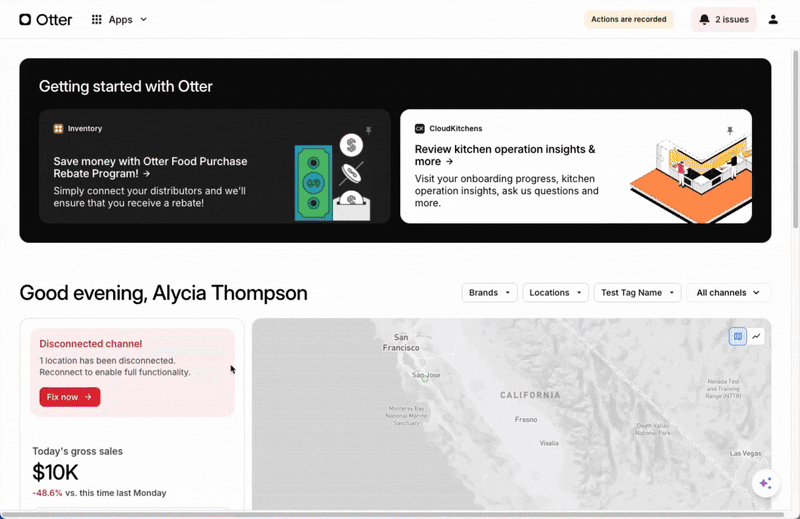The width and height of the screenshot is (800, 519).
Task: Expand the All channels dropdown
Action: tap(728, 293)
